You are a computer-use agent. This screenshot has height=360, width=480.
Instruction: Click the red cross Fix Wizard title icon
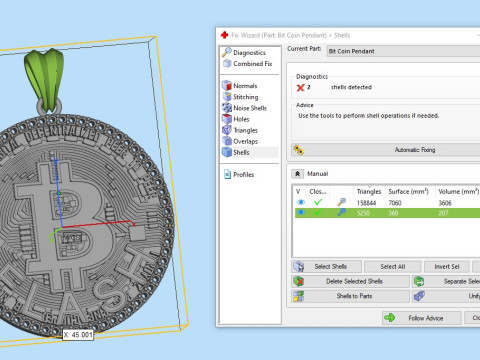tap(225, 35)
